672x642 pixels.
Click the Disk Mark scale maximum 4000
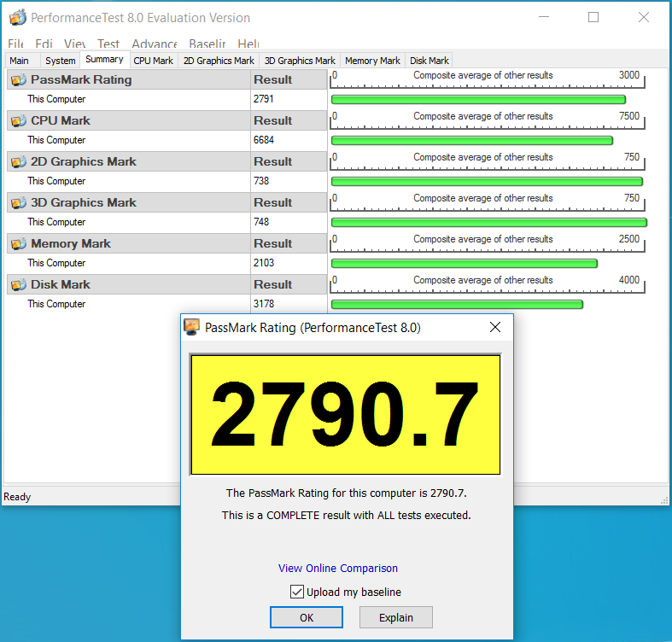[x=628, y=280]
